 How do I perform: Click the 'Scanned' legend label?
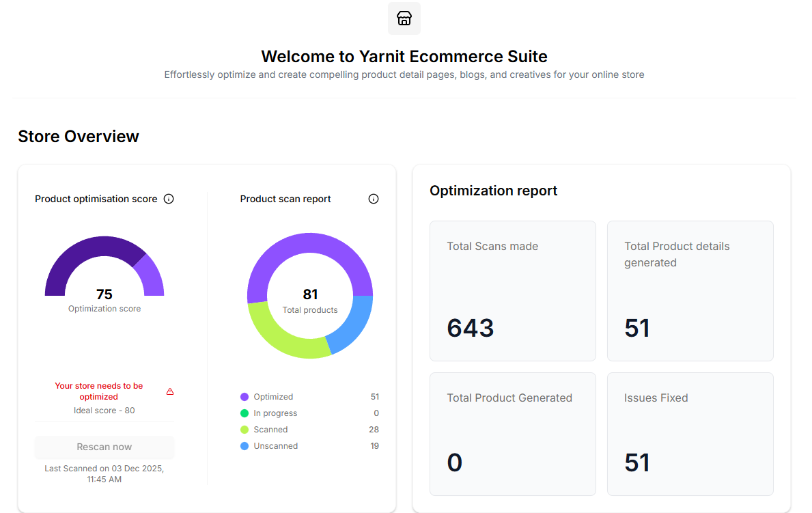click(271, 430)
